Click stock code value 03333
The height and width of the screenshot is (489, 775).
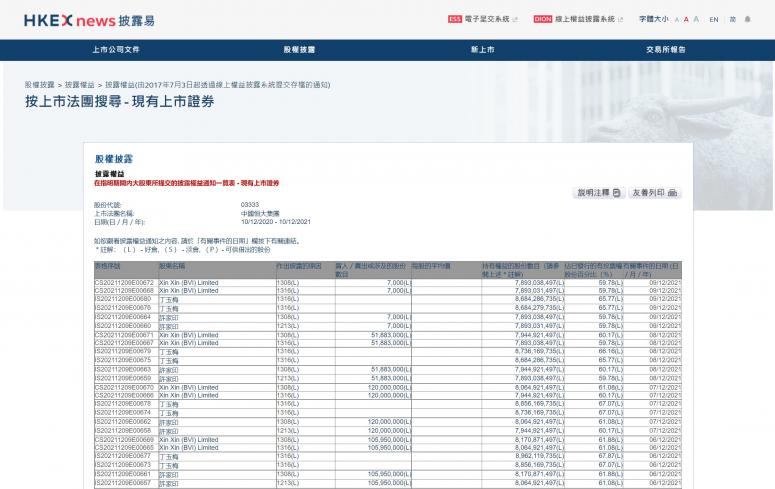tap(250, 205)
